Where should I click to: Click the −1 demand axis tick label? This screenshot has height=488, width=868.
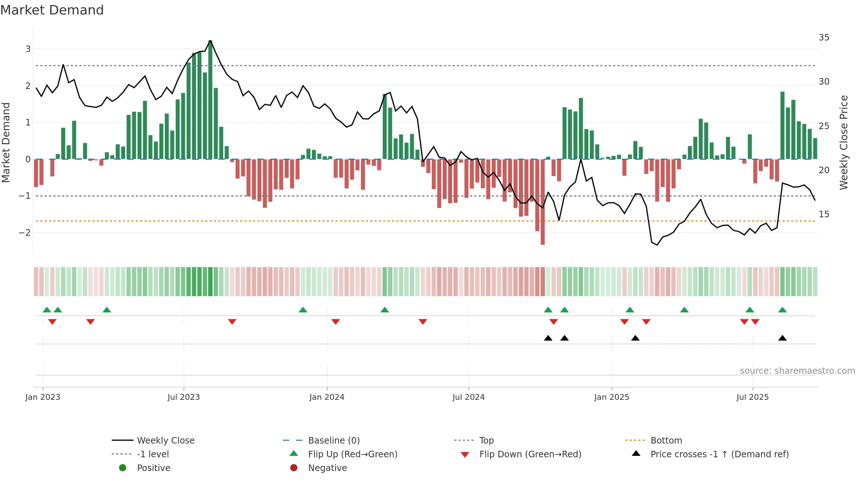[x=25, y=196]
